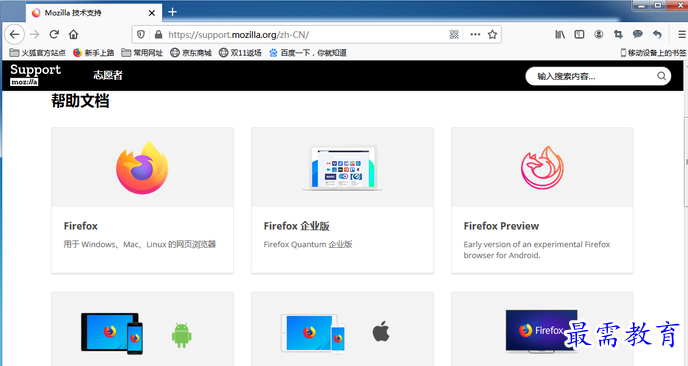The image size is (688, 366).
Task: Click the Mozilla Support logo
Action: (x=35, y=75)
